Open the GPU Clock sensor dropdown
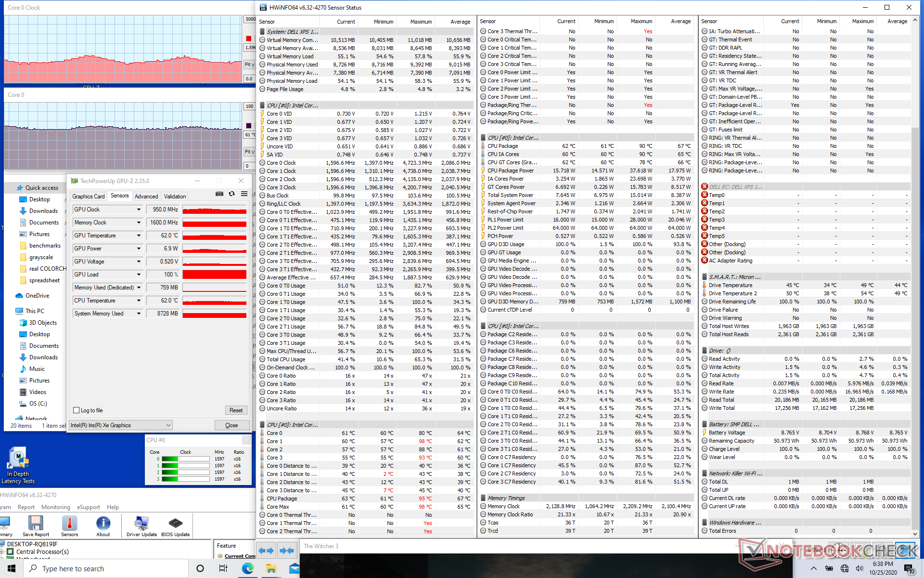The height and width of the screenshot is (578, 924). coord(139,210)
